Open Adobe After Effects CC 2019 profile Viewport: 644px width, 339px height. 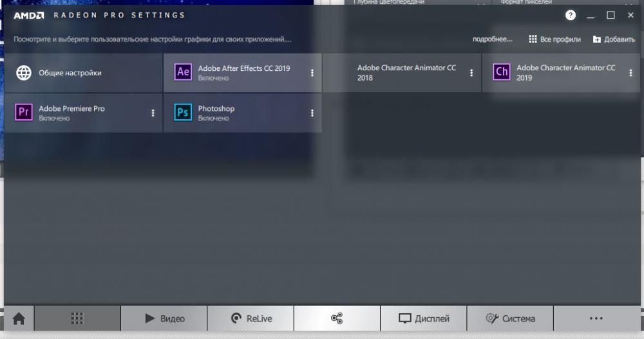pyautogui.click(x=243, y=73)
